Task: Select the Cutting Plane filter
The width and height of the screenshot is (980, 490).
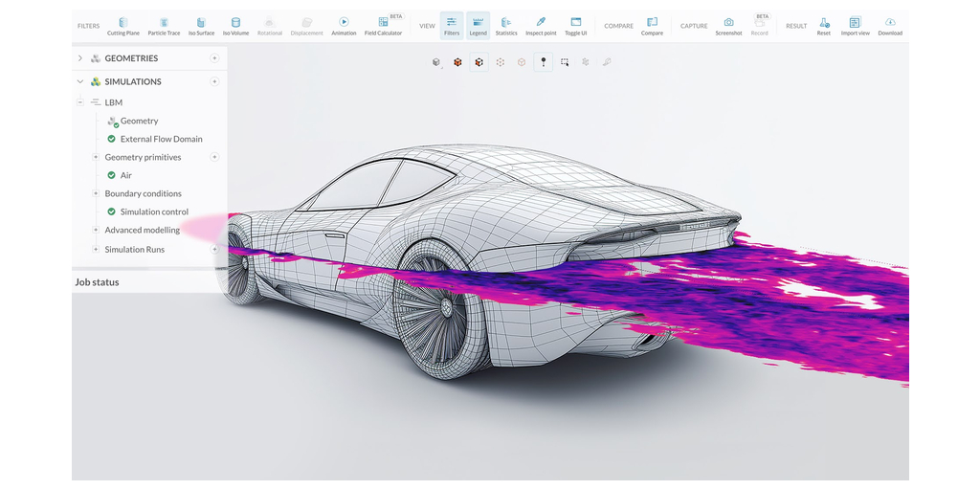Action: coord(122,26)
